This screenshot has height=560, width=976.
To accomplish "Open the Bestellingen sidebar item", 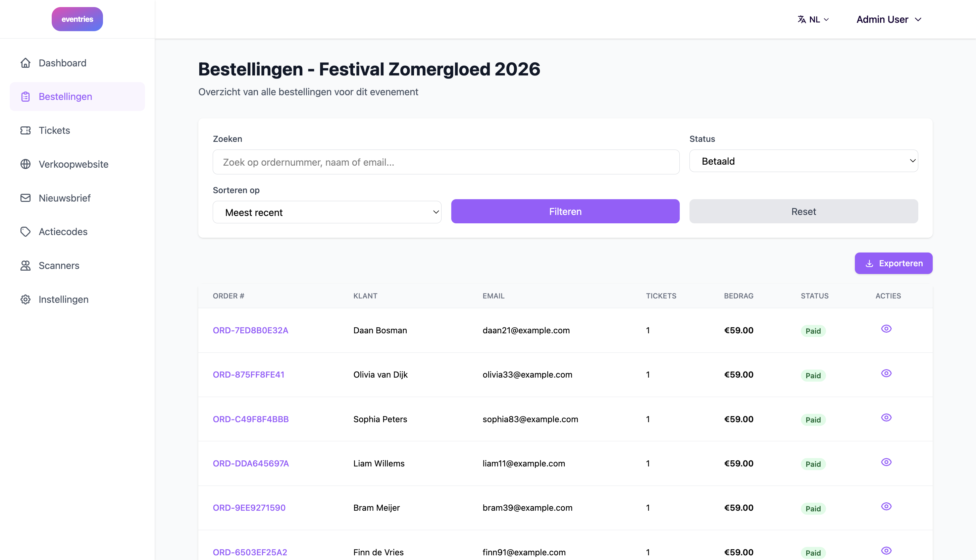I will point(77,97).
